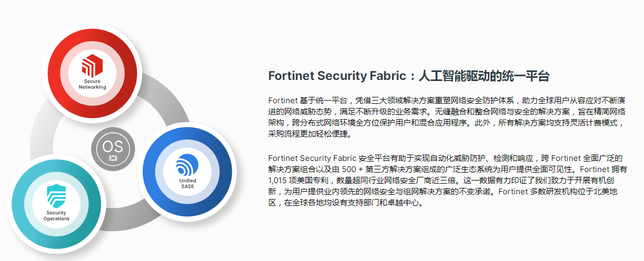
Task: Click the "支持部门和卓越中心" closing text
Action: coord(379,202)
